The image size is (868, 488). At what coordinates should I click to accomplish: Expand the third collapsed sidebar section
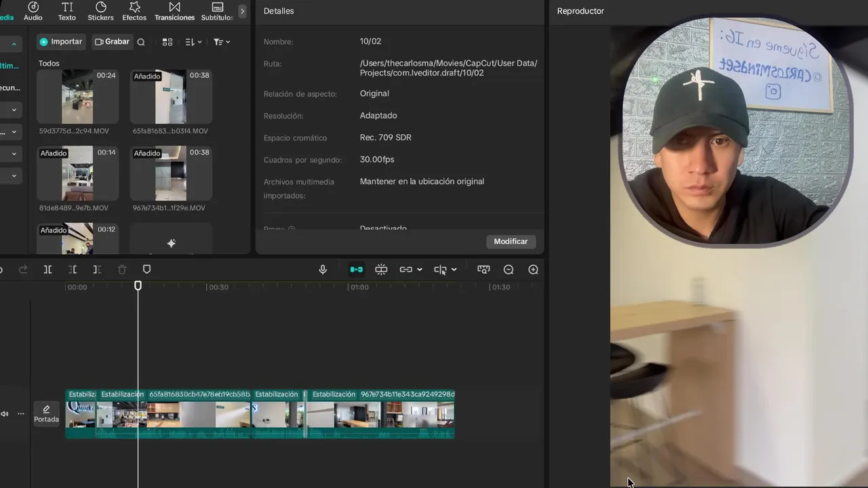(14, 154)
